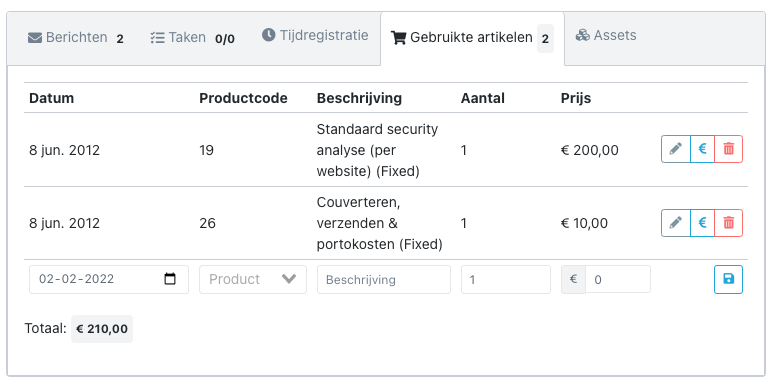775x381 pixels.
Task: Delete the Standaard security analyse row
Action: coord(729,149)
